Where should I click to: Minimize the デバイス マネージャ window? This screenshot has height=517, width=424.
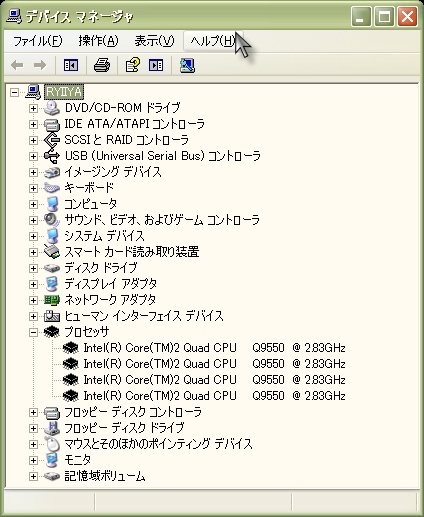[361, 16]
